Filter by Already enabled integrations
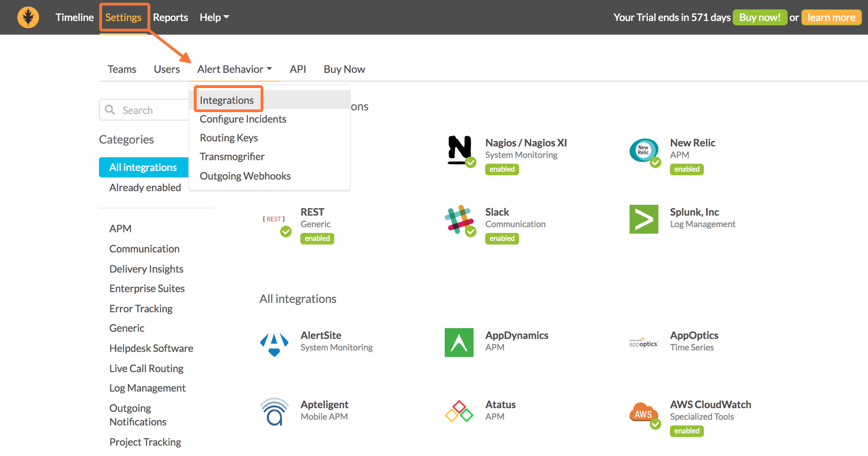 tap(145, 188)
